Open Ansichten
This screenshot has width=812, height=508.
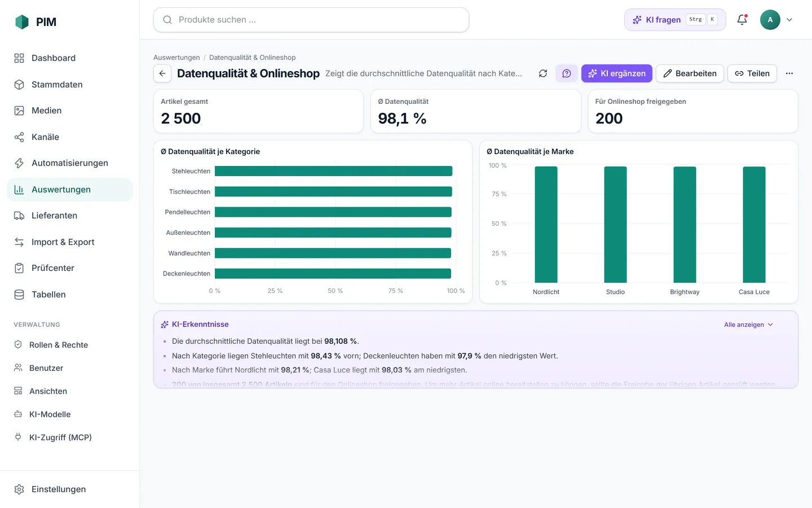pos(69,391)
